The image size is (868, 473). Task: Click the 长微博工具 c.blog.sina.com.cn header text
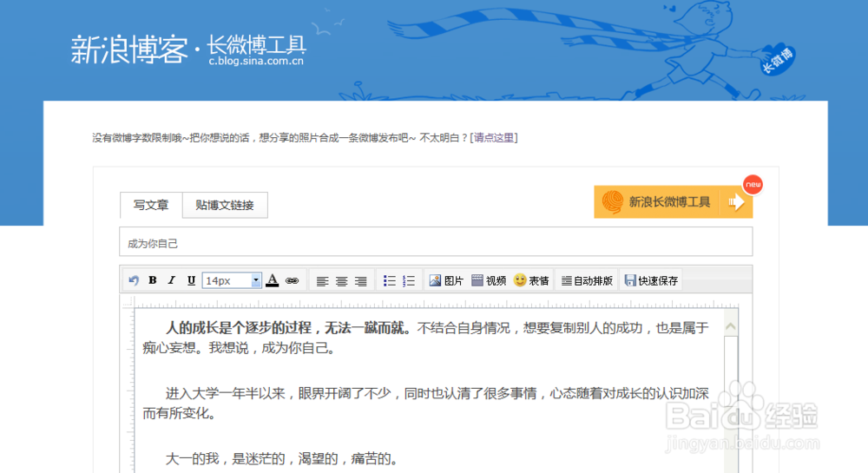point(257,50)
